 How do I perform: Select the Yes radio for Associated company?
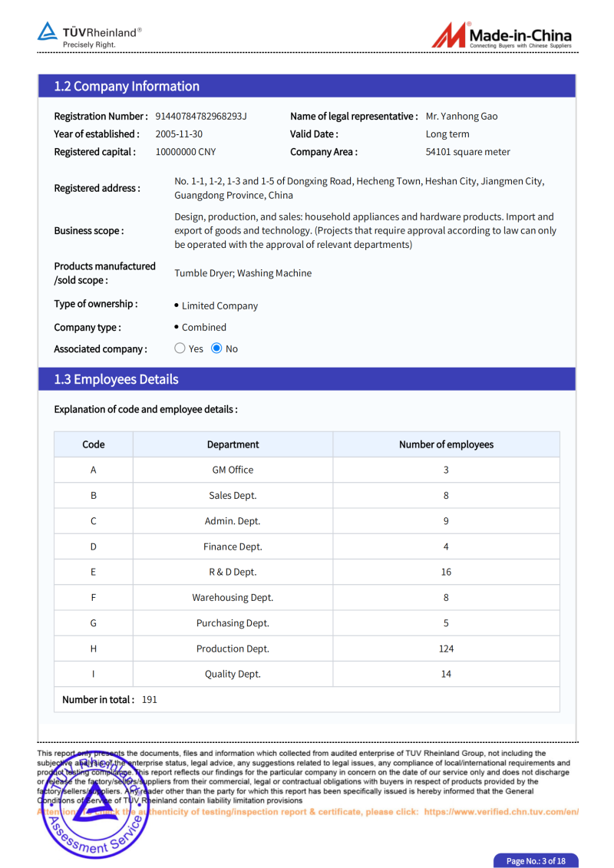[180, 348]
